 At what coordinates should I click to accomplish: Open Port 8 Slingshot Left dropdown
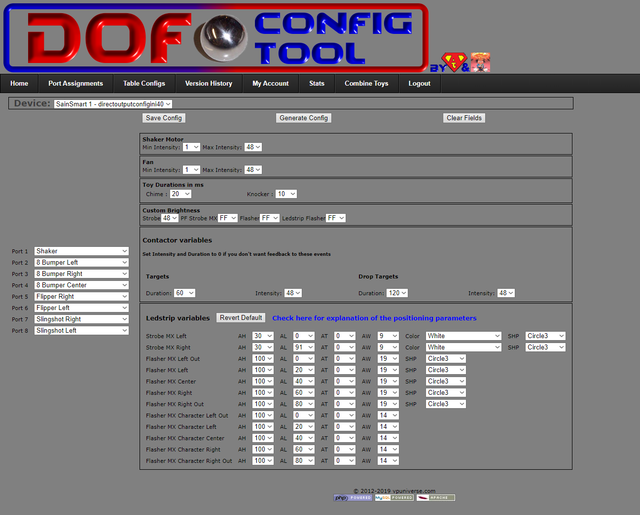(x=82, y=331)
